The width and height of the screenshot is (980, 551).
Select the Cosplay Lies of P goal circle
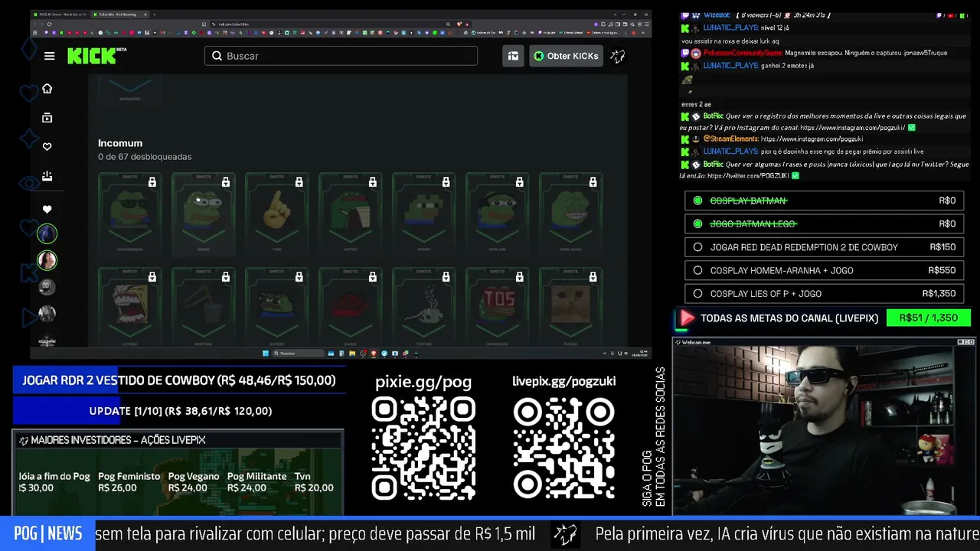point(697,293)
